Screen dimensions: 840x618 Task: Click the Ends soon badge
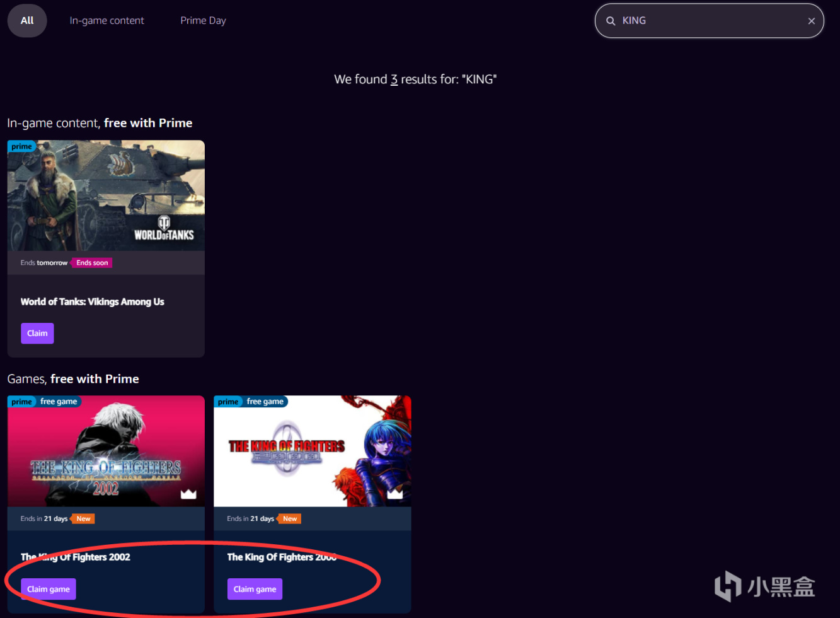click(x=92, y=263)
